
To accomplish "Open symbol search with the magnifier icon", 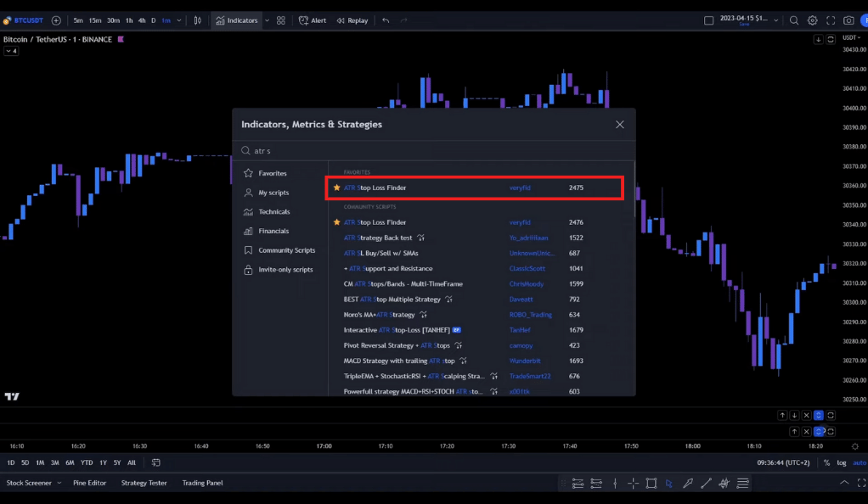I will [x=794, y=20].
